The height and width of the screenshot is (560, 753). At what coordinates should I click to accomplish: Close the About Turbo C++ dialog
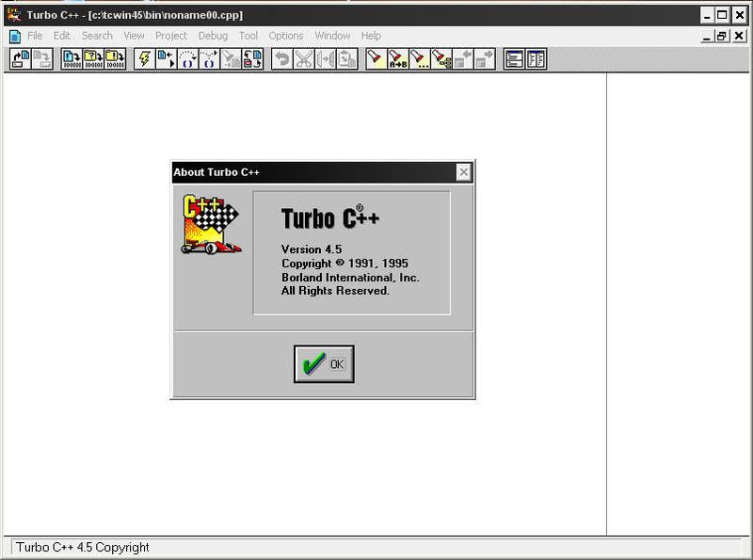(x=463, y=172)
